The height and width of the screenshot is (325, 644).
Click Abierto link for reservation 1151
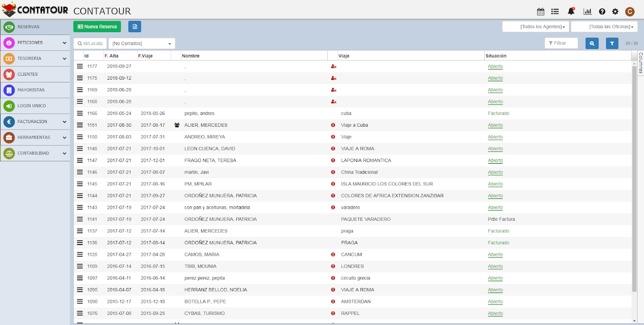point(495,126)
